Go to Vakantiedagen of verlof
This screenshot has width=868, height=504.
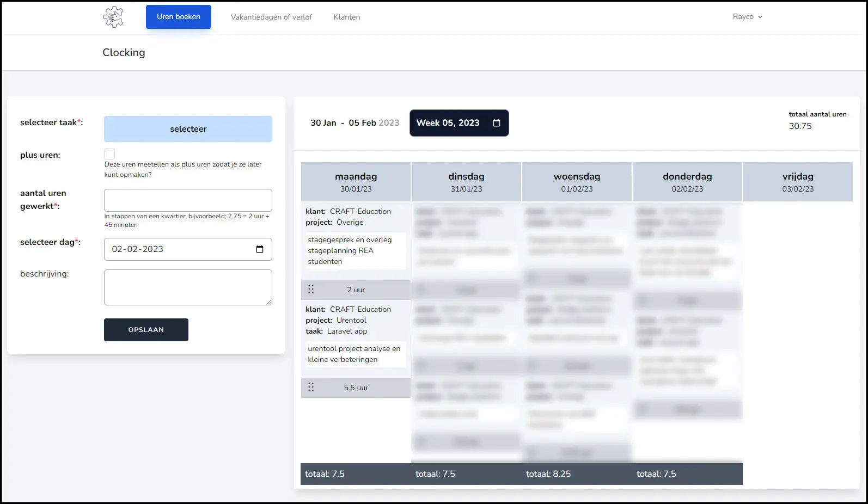(x=271, y=17)
